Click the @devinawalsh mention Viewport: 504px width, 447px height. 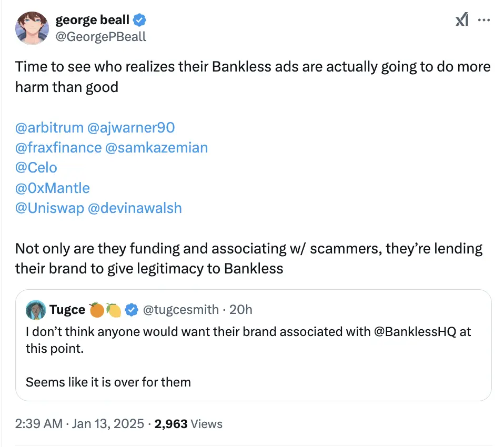click(x=135, y=208)
